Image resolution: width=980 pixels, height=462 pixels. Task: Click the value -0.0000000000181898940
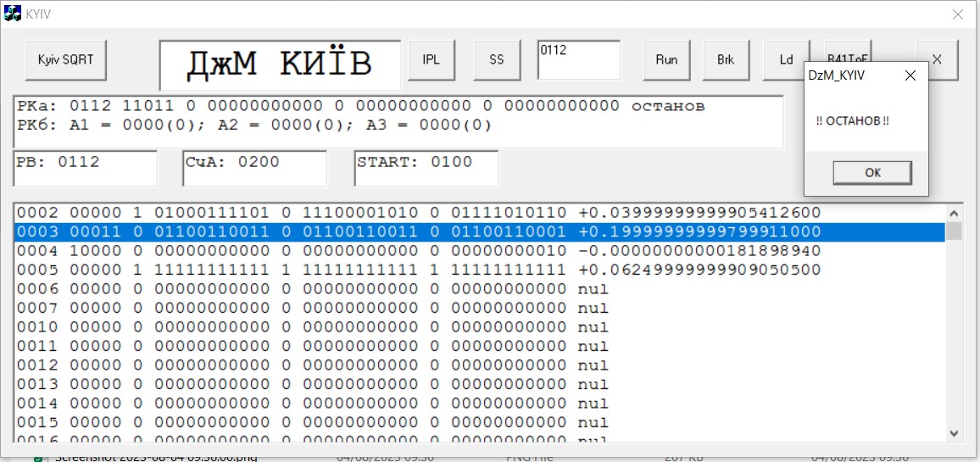click(699, 251)
